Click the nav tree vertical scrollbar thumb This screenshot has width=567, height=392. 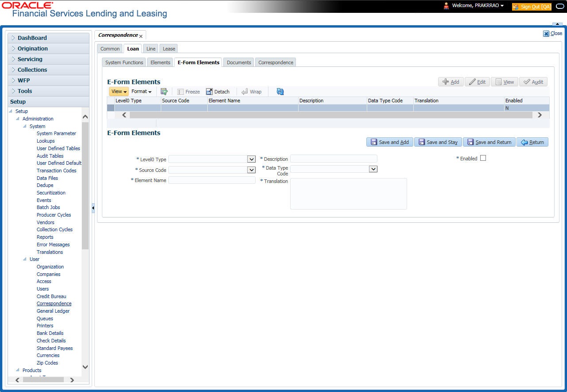(85, 186)
